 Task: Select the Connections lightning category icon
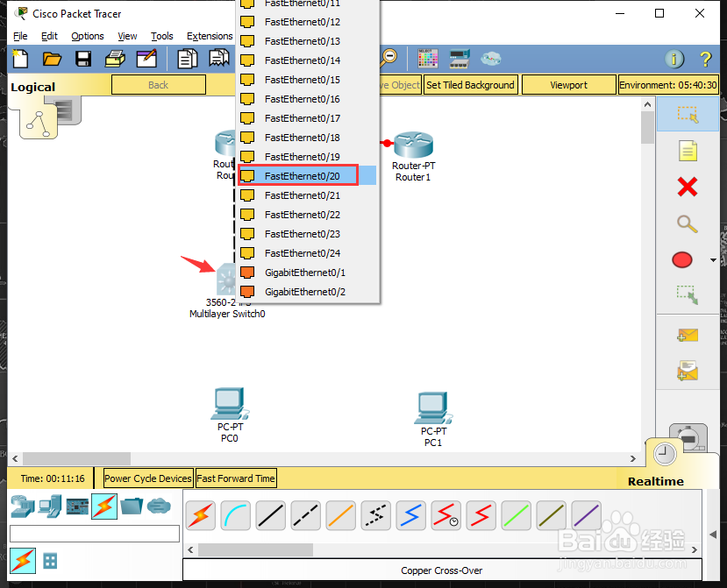click(104, 506)
